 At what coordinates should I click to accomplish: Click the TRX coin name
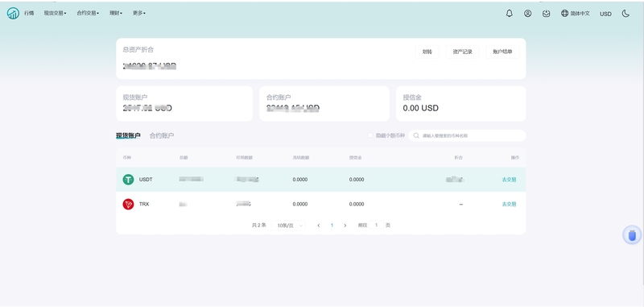144,204
